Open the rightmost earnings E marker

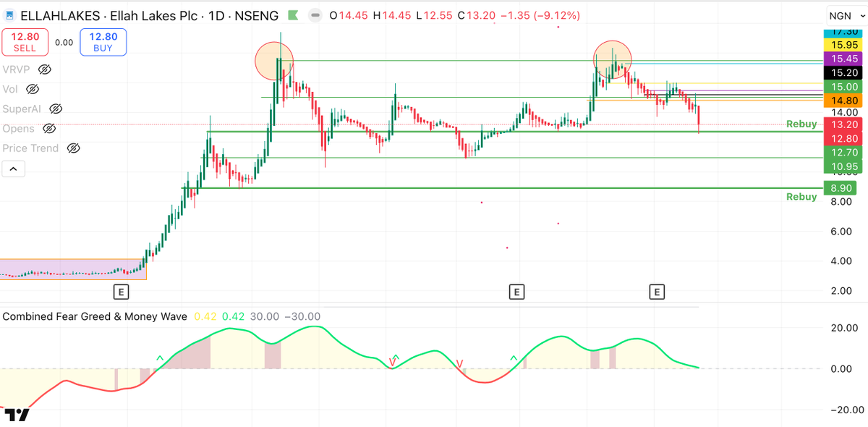[x=657, y=292]
